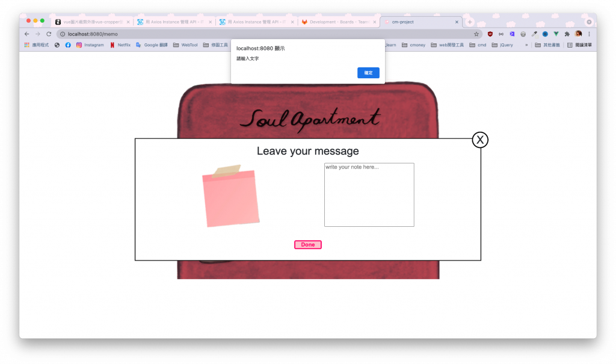Open the WebTool bookmarks folder
Viewport: 616px width, 364px height.
pyautogui.click(x=185, y=45)
